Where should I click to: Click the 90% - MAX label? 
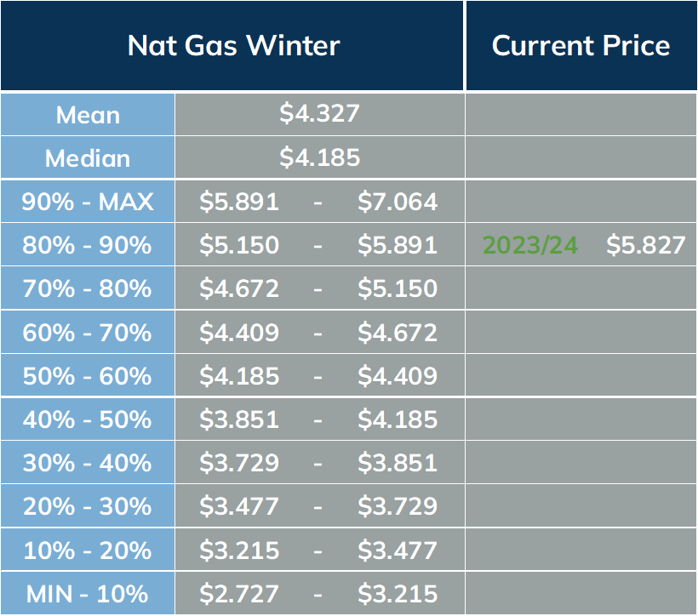(x=88, y=202)
